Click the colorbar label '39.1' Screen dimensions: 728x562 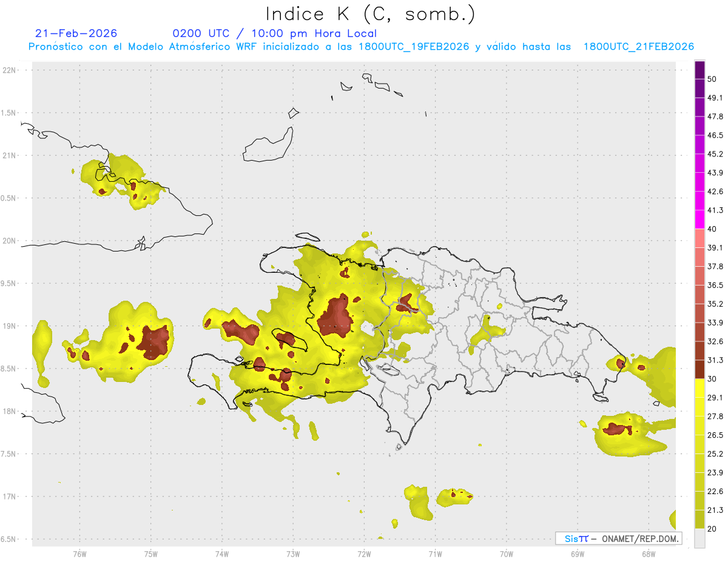[x=715, y=248]
